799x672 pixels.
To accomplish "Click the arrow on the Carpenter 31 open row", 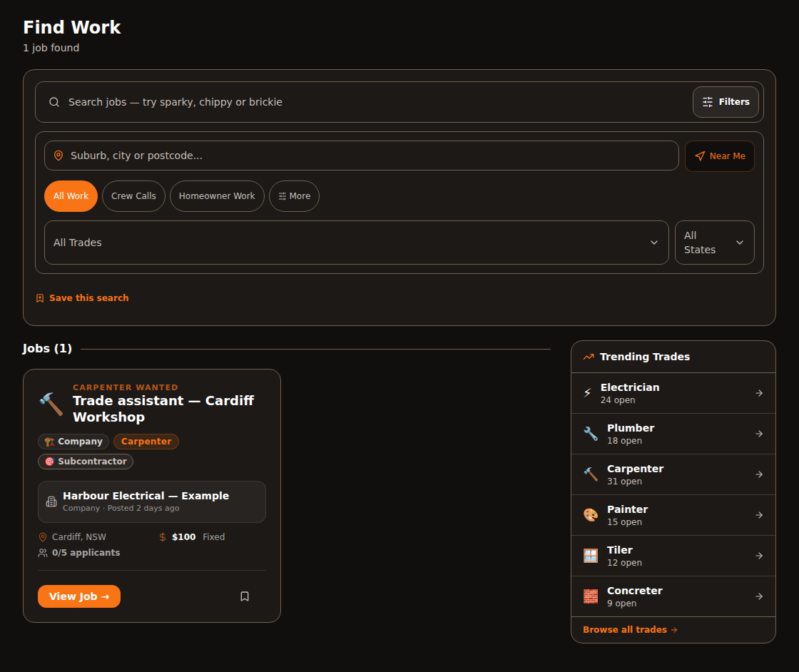I will (759, 475).
